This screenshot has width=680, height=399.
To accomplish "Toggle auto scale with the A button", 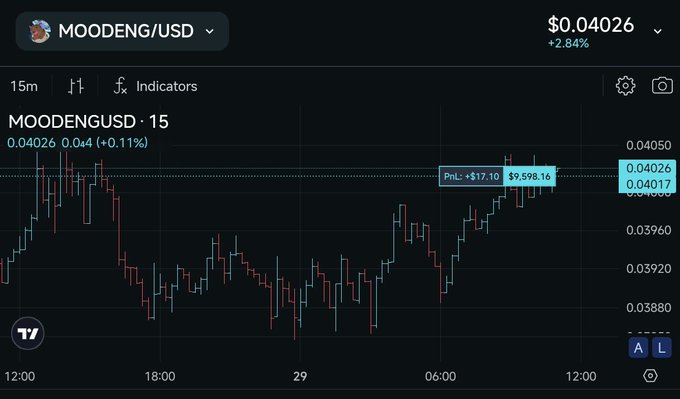I will pyautogui.click(x=638, y=347).
